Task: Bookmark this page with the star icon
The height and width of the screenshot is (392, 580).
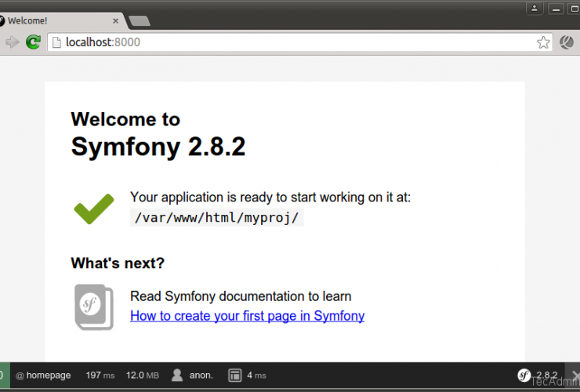Action: (x=543, y=42)
